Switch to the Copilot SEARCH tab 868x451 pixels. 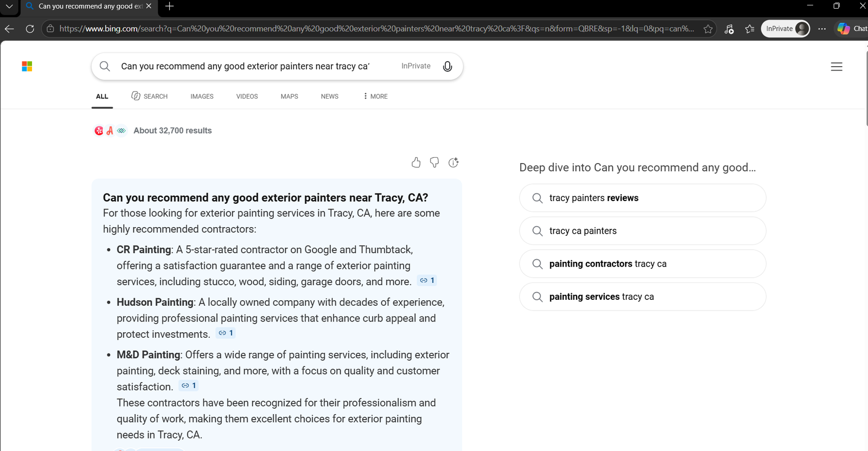[x=150, y=96]
